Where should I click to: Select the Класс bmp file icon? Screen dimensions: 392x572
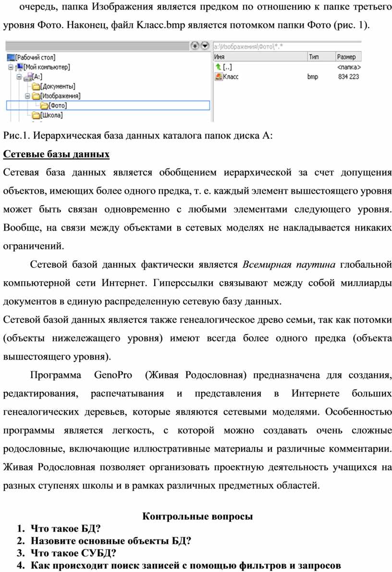click(218, 76)
